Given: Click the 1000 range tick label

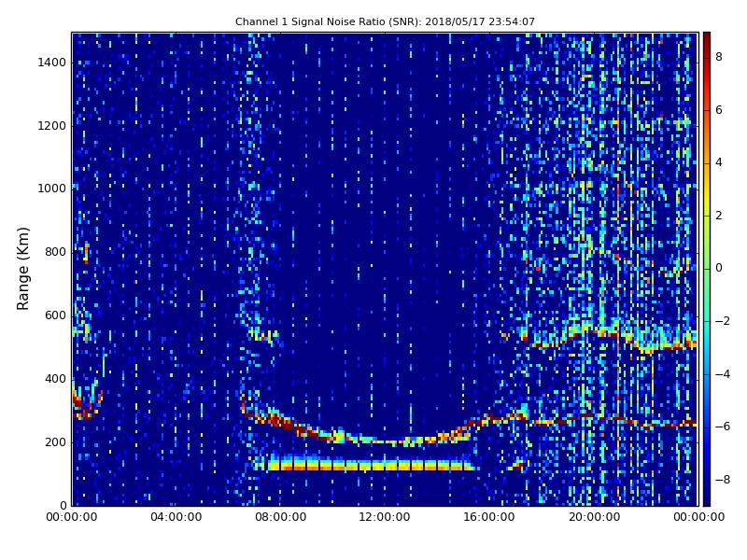Looking at the screenshot, I should (51, 189).
